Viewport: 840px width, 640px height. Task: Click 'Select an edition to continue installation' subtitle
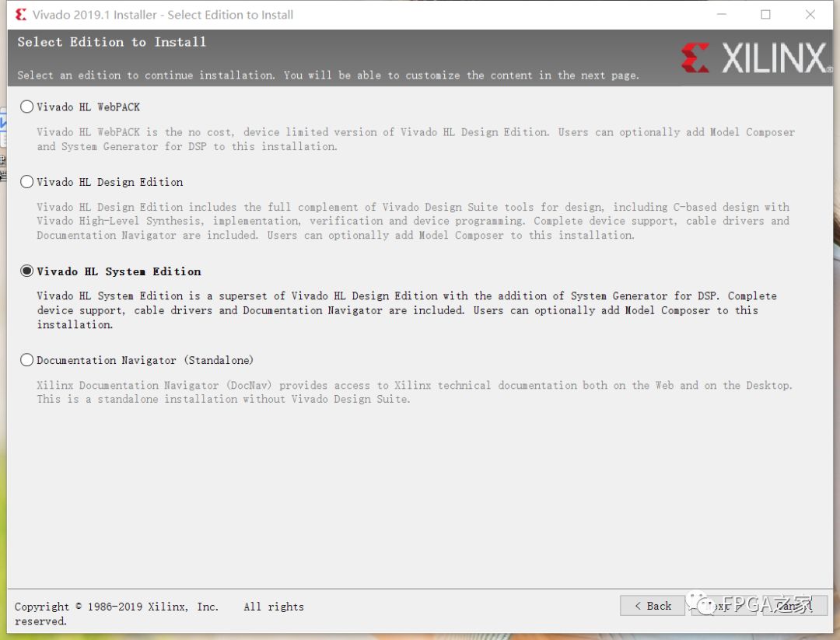pos(328,75)
